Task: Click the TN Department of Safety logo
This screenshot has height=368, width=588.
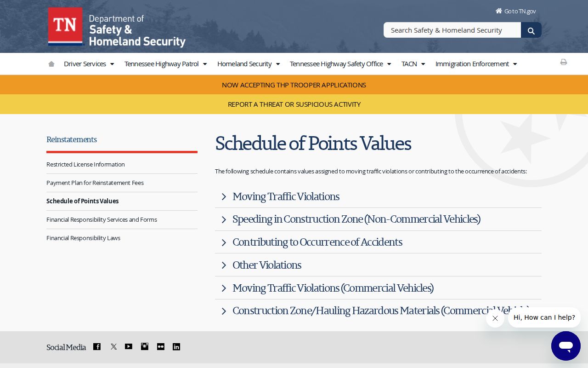Action: pos(117,27)
